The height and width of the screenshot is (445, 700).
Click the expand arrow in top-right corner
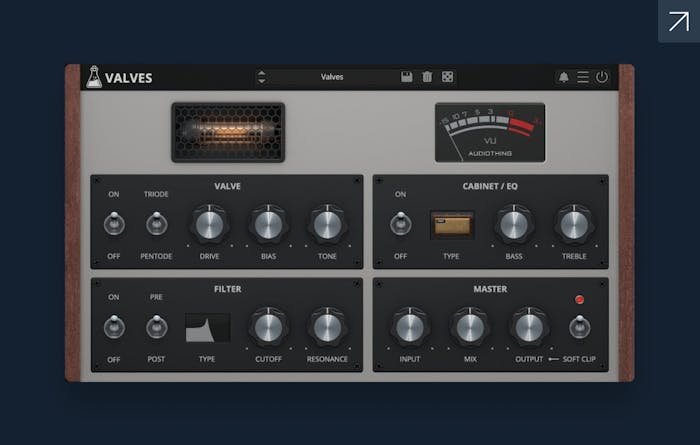click(678, 21)
